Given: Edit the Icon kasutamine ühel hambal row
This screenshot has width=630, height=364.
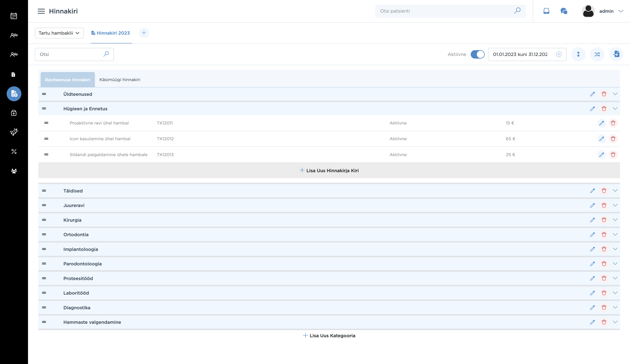Looking at the screenshot, I should 601,139.
